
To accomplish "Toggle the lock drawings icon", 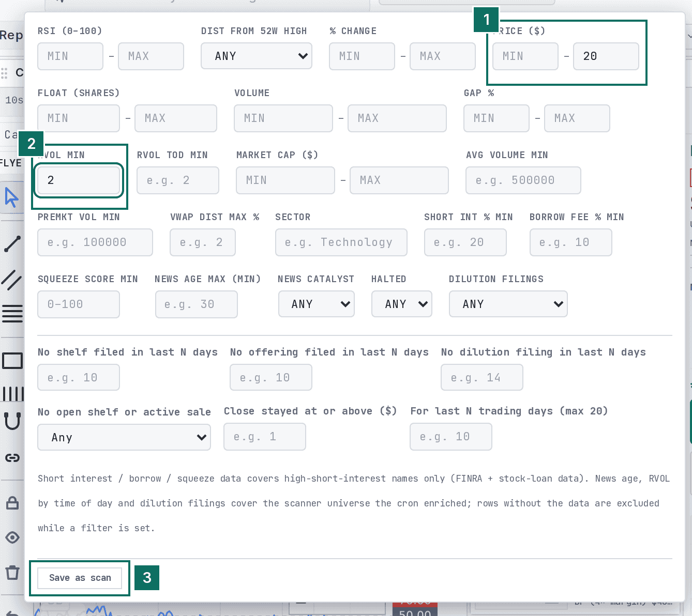I will 12,503.
